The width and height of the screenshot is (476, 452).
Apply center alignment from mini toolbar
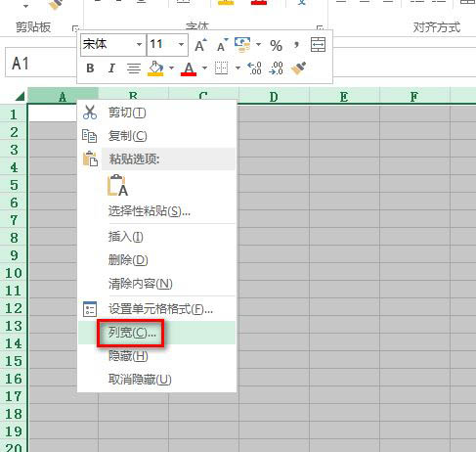tap(134, 68)
